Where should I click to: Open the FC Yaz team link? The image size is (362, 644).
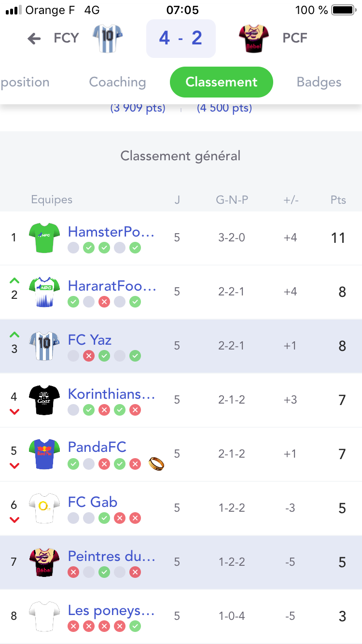(90, 340)
